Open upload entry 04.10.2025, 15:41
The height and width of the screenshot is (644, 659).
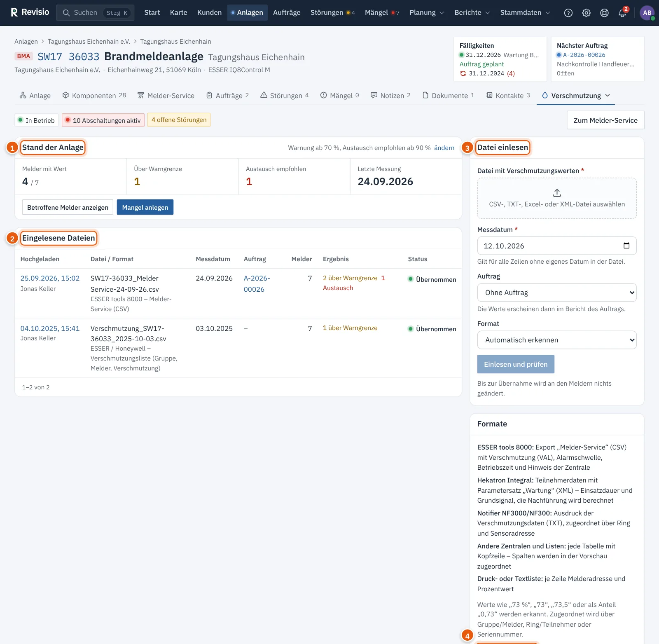click(50, 328)
